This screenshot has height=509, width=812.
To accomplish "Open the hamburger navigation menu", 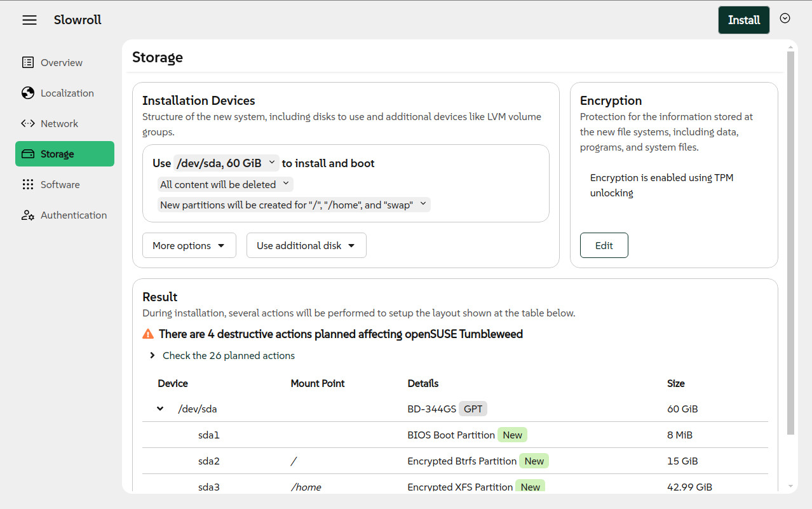I will click(x=29, y=20).
